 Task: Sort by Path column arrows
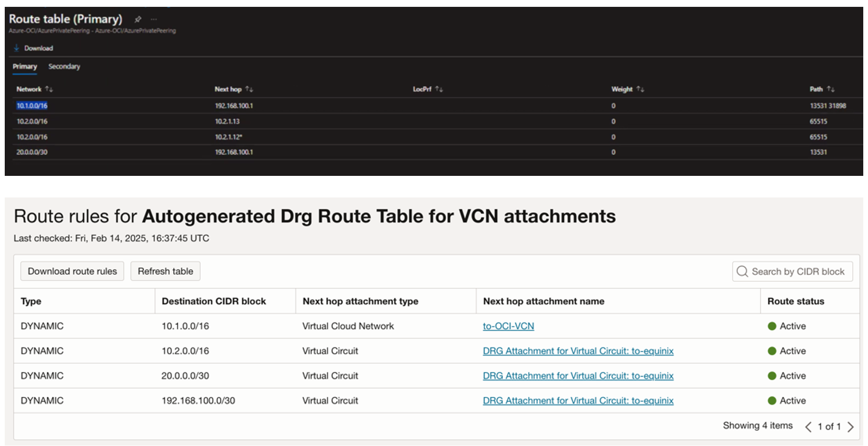(x=831, y=90)
